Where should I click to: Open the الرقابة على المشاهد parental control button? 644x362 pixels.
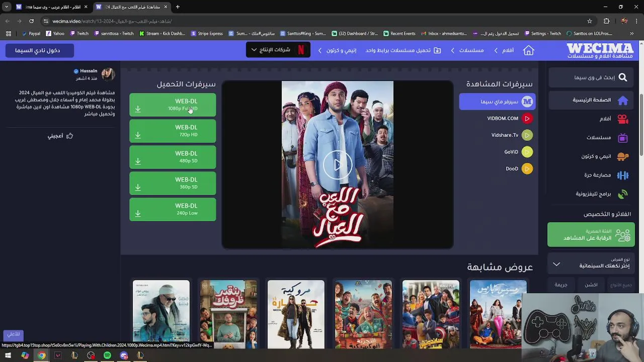(x=591, y=235)
